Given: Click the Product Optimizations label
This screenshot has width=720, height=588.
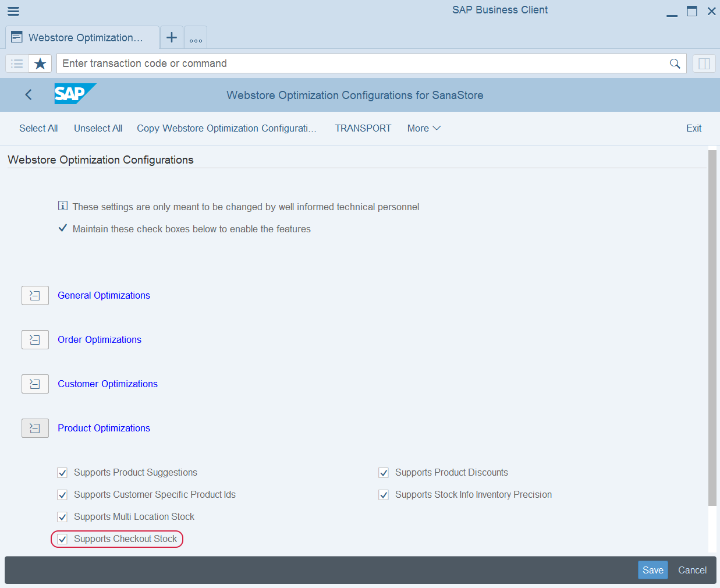Looking at the screenshot, I should [104, 428].
